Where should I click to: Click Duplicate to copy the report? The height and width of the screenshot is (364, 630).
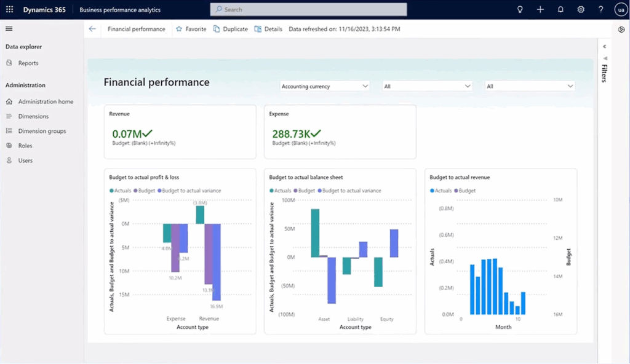[230, 28]
